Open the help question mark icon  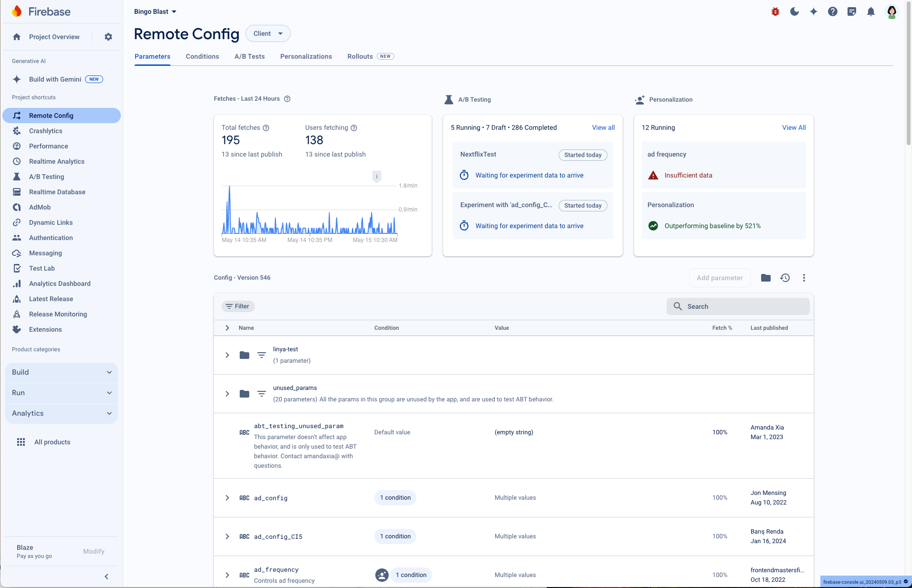coord(833,11)
